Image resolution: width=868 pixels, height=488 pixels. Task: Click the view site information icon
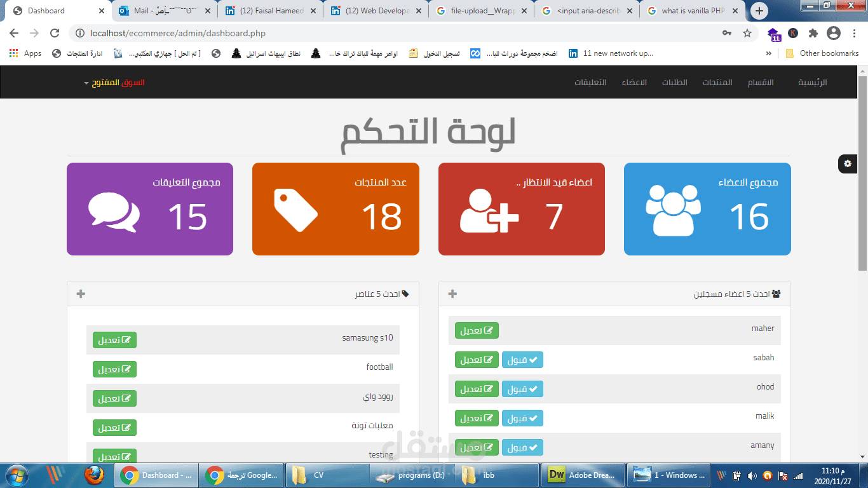click(x=80, y=33)
